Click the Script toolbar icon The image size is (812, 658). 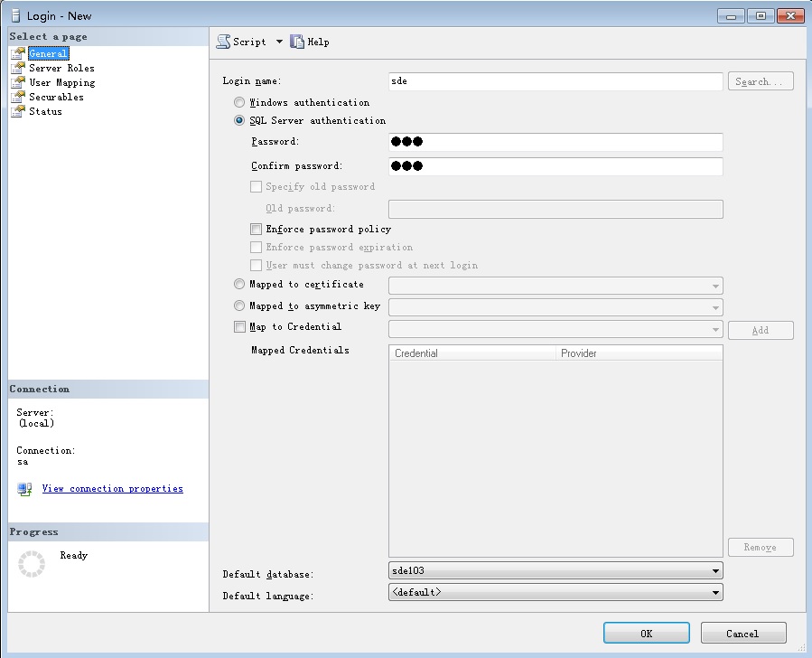(223, 42)
